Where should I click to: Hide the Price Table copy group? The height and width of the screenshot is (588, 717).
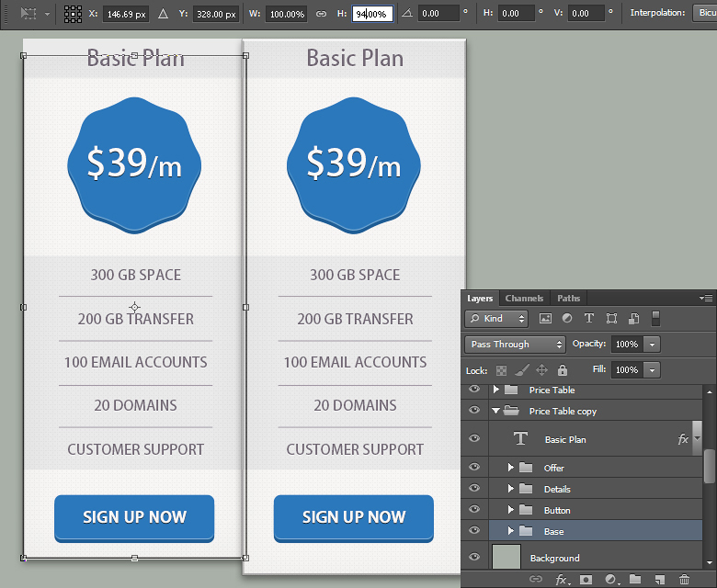coord(474,411)
